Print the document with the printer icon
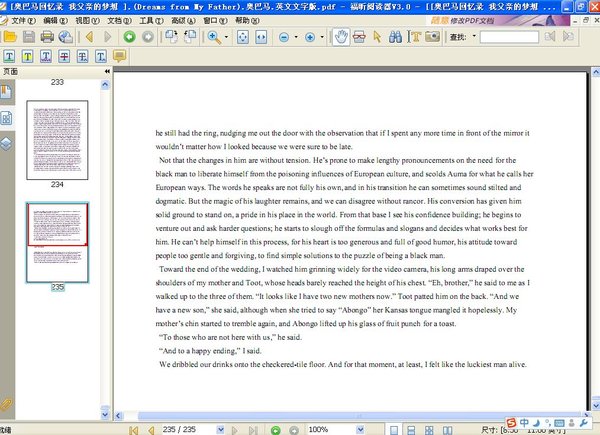Image resolution: width=600 pixels, height=435 pixels. pyautogui.click(x=47, y=37)
